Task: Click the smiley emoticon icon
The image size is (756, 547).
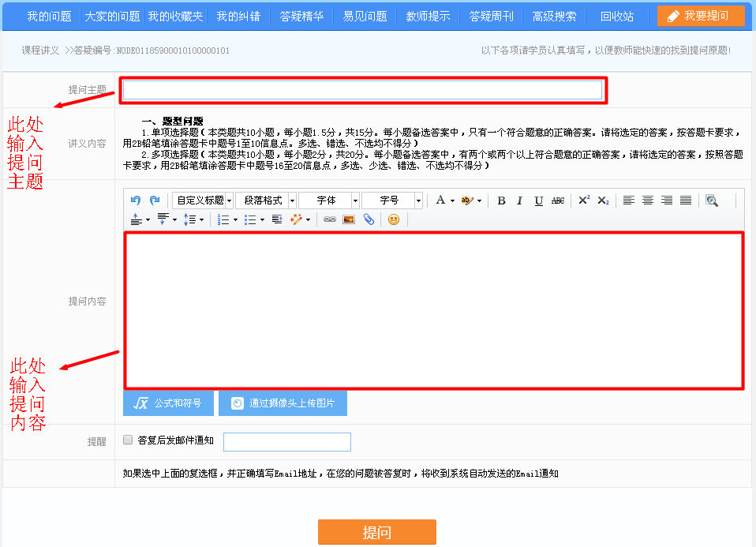Action: pos(393,219)
